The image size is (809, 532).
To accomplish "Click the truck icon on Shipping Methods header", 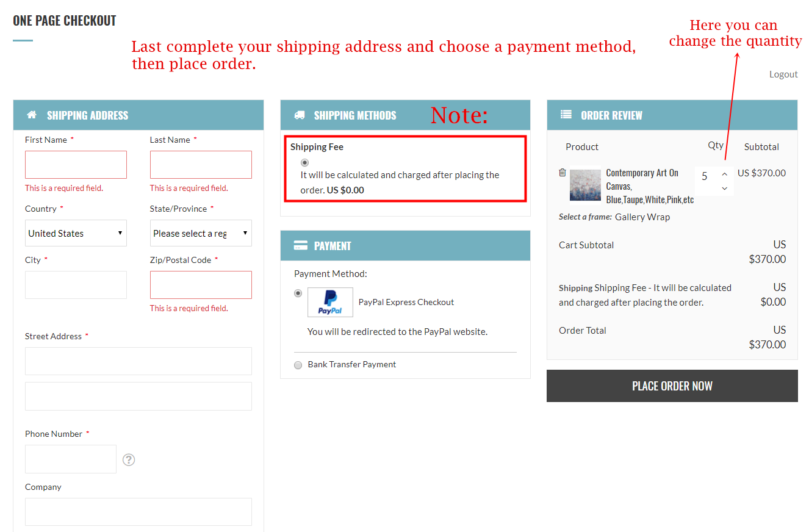I will pyautogui.click(x=300, y=115).
